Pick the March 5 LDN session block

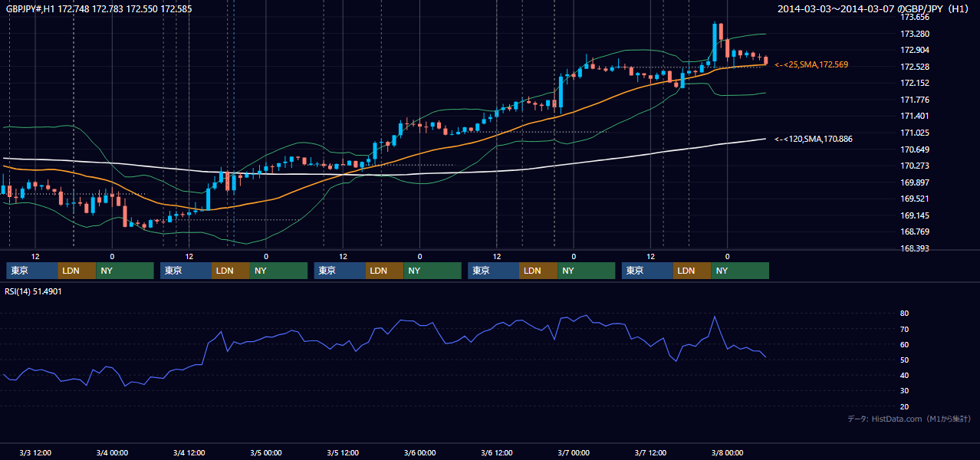pyautogui.click(x=386, y=271)
